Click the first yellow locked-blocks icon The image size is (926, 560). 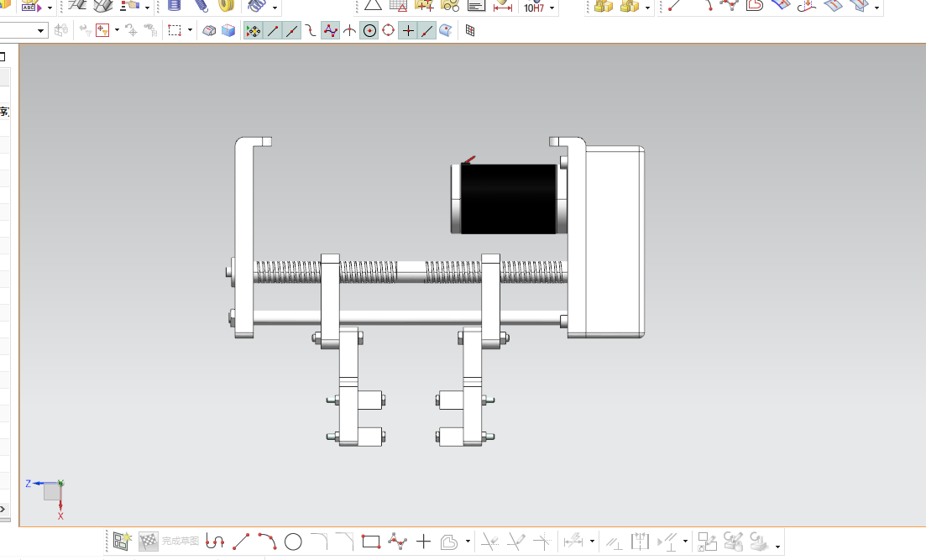(604, 6)
